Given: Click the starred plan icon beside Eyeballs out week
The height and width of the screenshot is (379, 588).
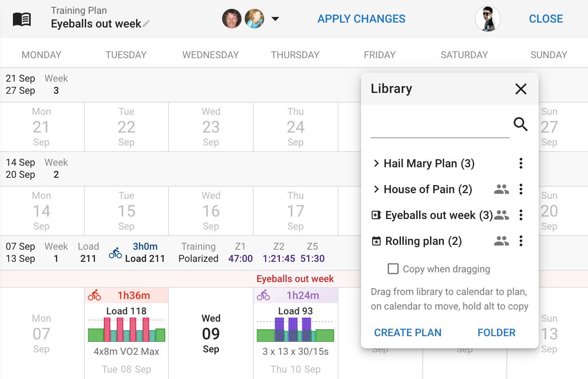Looking at the screenshot, I should pos(376,215).
